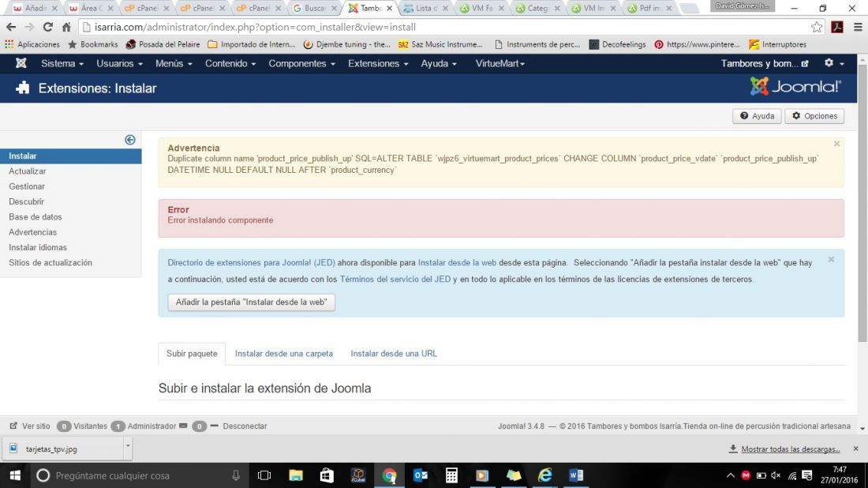The height and width of the screenshot is (488, 868).
Task: Expand the Componentes menu
Action: [x=301, y=63]
